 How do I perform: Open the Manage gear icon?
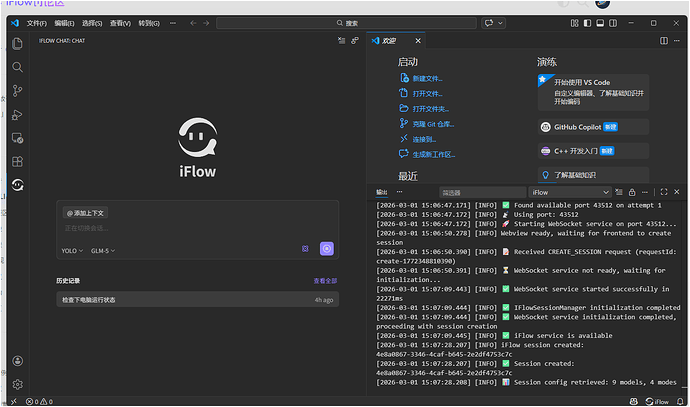17,383
